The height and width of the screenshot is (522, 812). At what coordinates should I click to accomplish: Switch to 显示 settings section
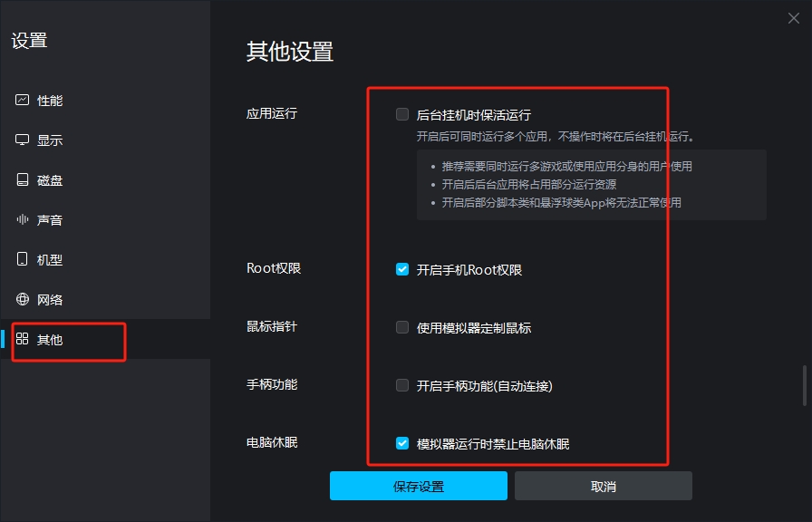point(50,140)
